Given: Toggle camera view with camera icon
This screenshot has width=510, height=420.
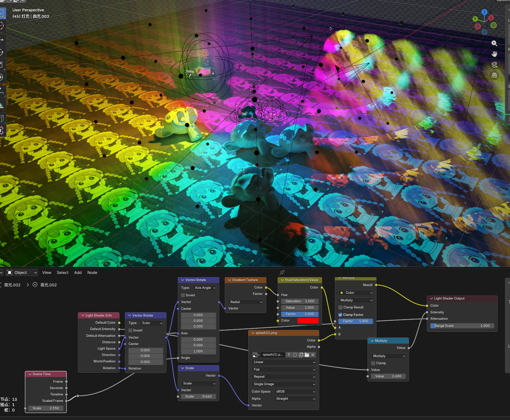Looking at the screenshot, I should click(494, 65).
